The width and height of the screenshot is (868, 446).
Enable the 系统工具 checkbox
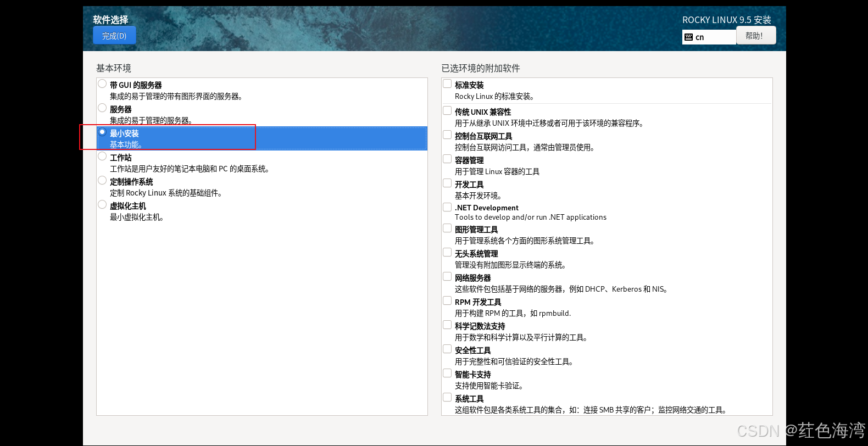point(447,398)
